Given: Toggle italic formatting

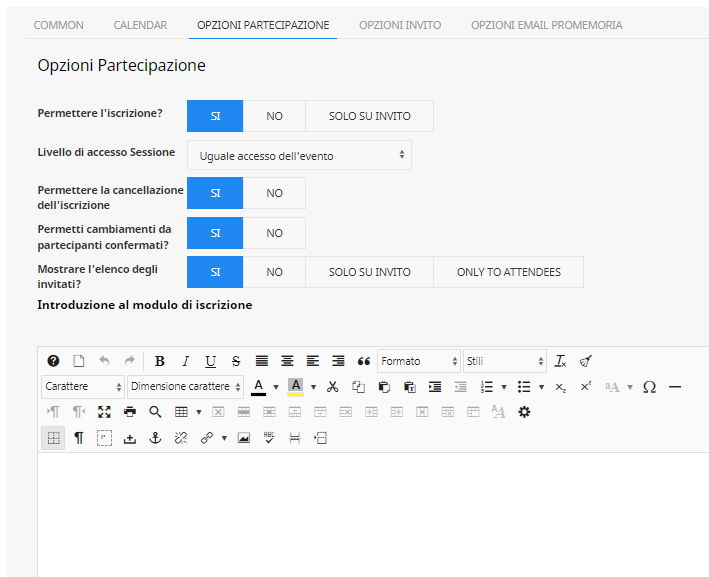Looking at the screenshot, I should click(185, 361).
